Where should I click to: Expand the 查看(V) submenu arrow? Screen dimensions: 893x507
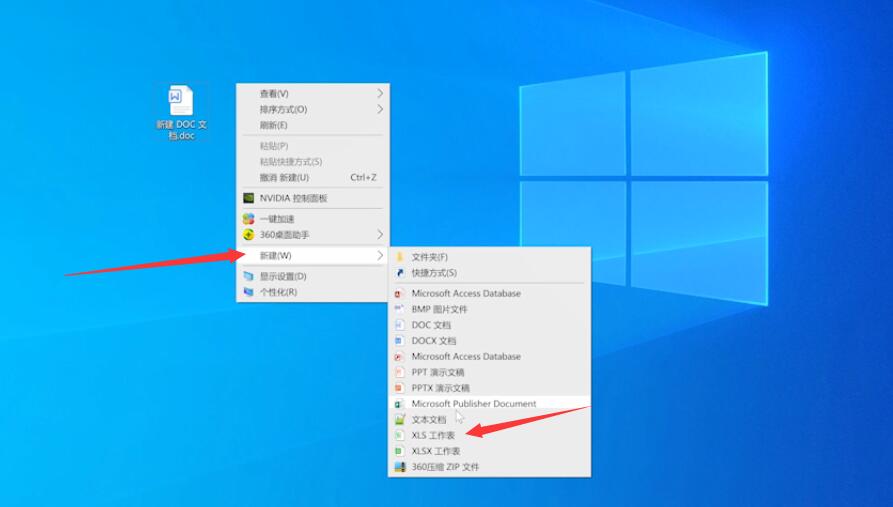point(380,93)
